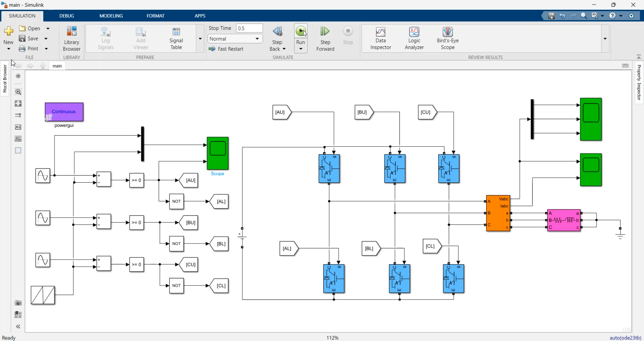Expand the Open dropdown arrow
Image resolution: width=644 pixels, height=341 pixels.
[x=48, y=28]
